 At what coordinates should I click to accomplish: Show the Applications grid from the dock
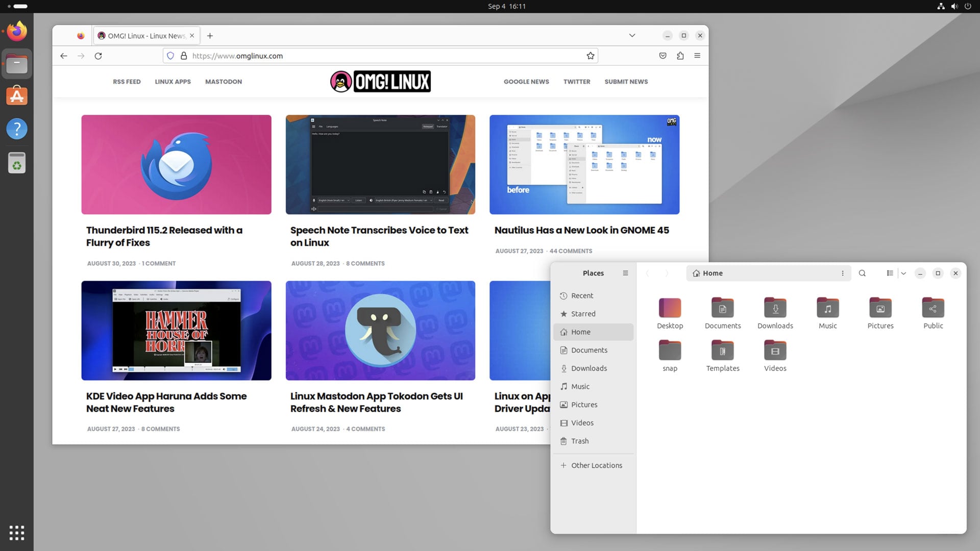click(17, 533)
